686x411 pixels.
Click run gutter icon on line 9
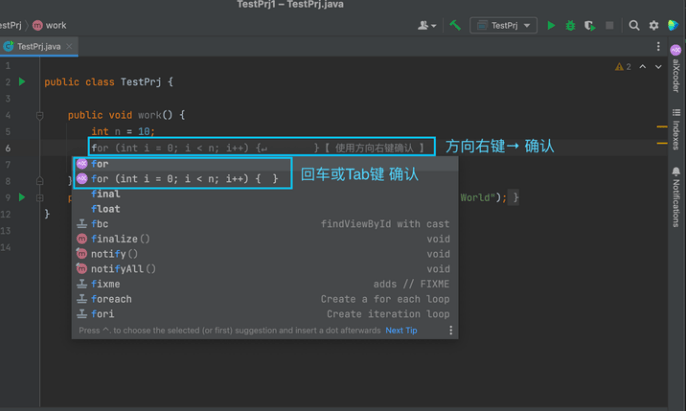point(22,197)
